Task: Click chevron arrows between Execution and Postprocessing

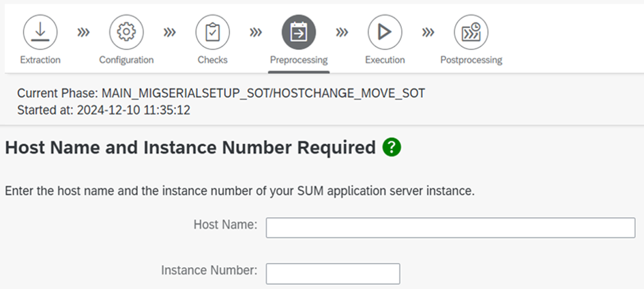Action: [428, 32]
